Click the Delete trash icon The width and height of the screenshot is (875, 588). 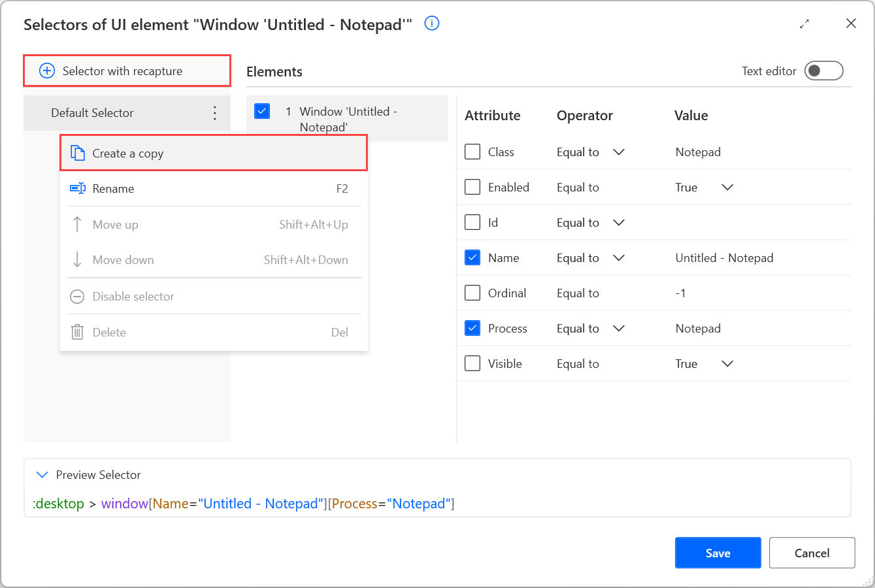click(77, 332)
